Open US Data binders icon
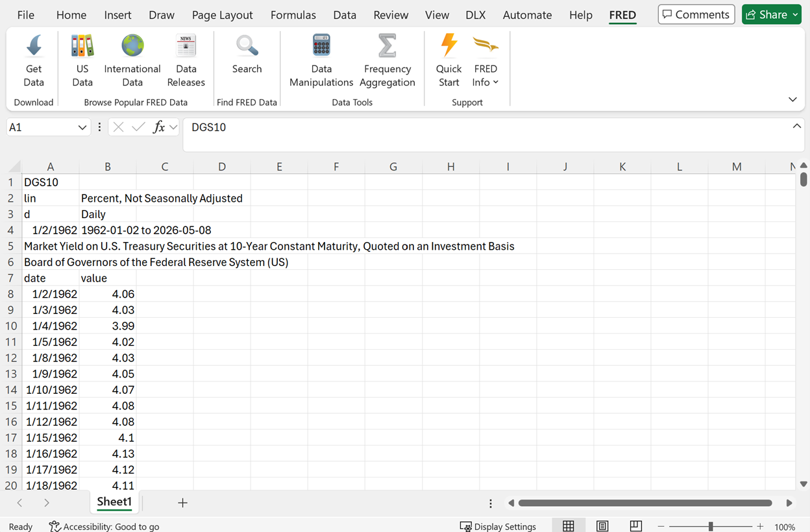Viewport: 810px width, 532px height. [82, 46]
